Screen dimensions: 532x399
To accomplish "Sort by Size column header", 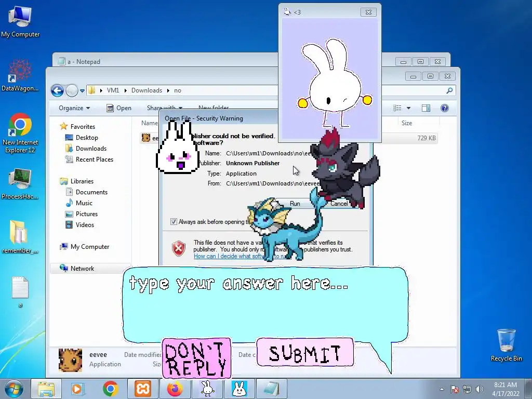I will click(406, 123).
